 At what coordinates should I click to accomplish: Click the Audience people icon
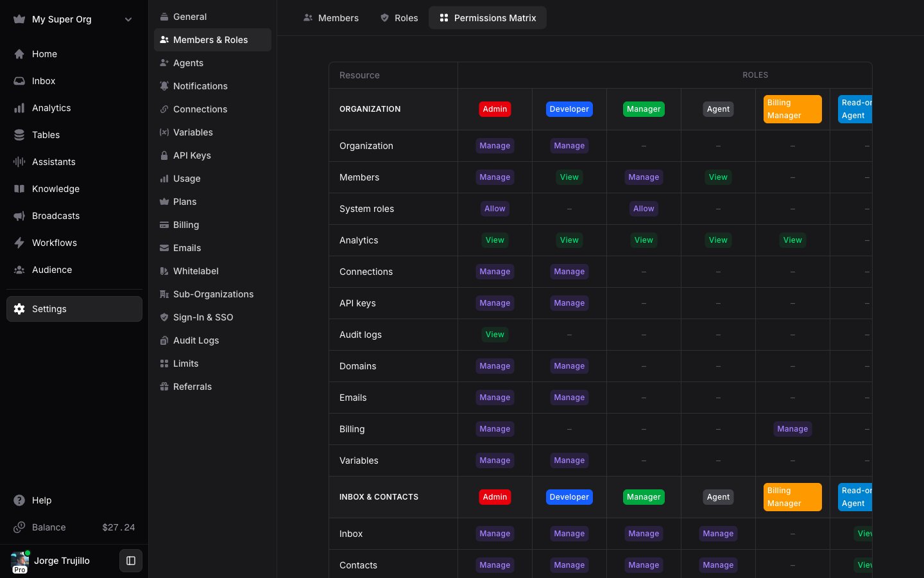point(19,270)
